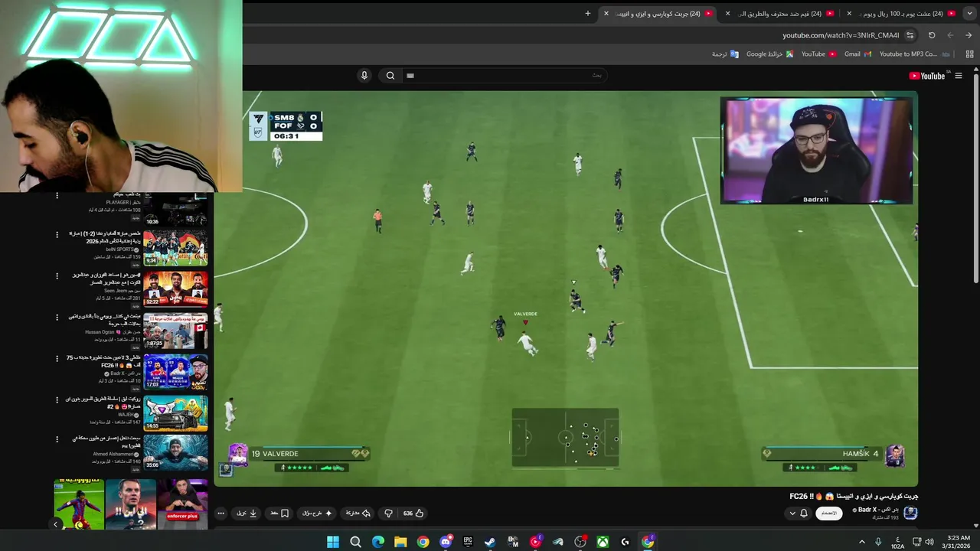980x551 pixels.
Task: Open File Explorer from taskbar
Action: coord(400,542)
